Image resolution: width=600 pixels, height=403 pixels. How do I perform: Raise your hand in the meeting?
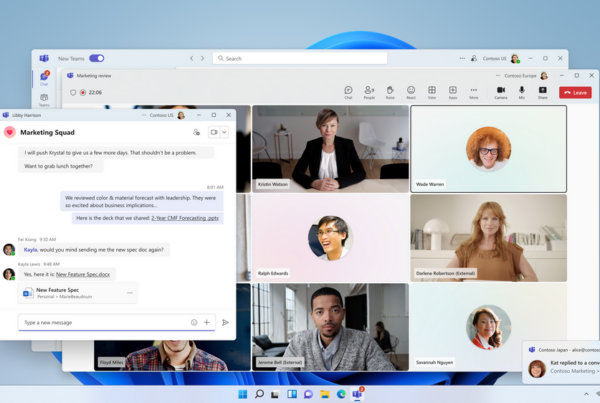tap(390, 92)
